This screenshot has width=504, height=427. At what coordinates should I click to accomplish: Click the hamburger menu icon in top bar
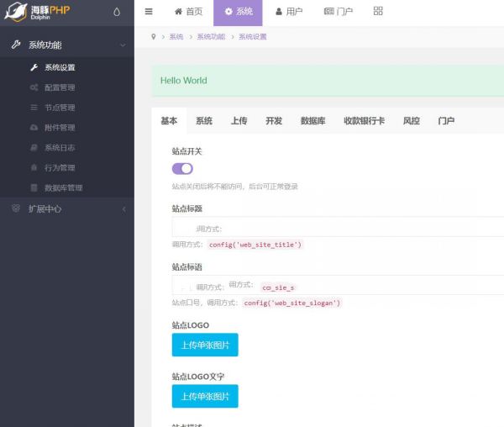(149, 12)
